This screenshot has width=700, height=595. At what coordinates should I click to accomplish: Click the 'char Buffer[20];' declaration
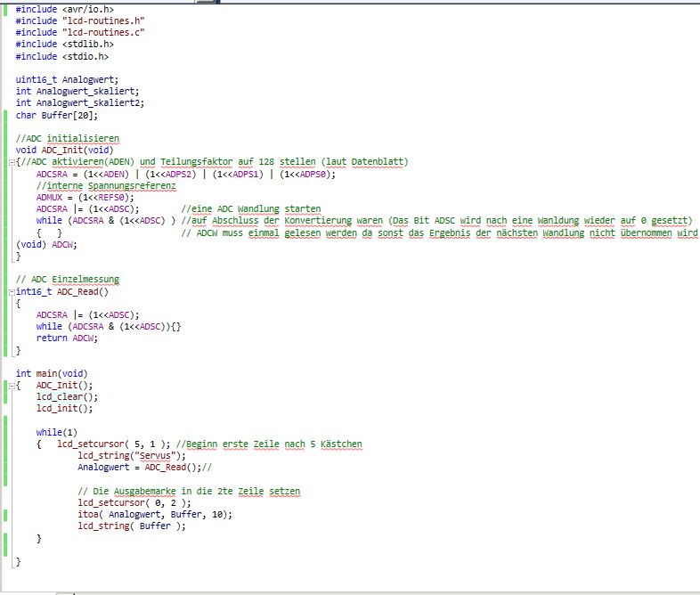pos(57,115)
